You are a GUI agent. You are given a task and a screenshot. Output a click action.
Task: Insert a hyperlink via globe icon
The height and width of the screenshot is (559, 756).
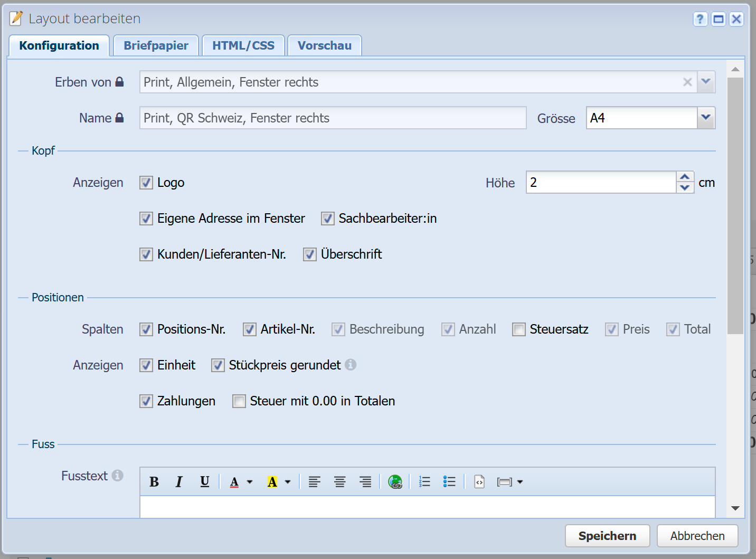395,482
